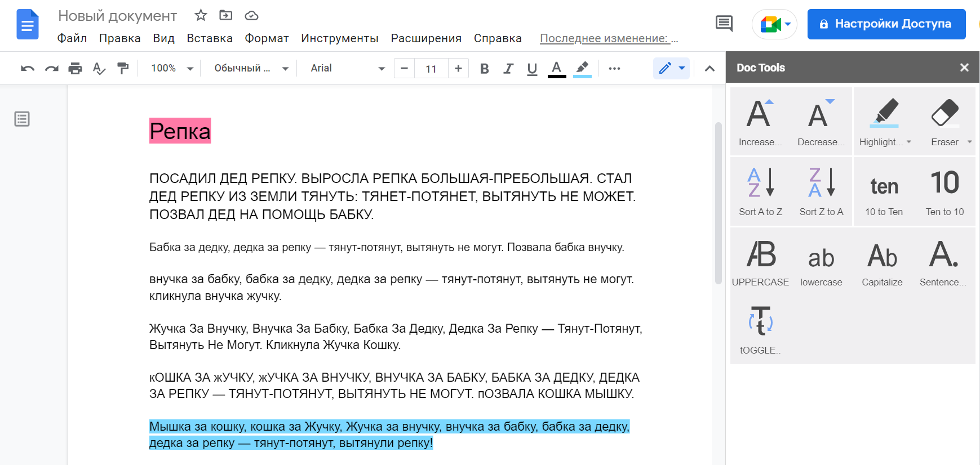
Task: Click Increase font size tool
Action: point(761,121)
